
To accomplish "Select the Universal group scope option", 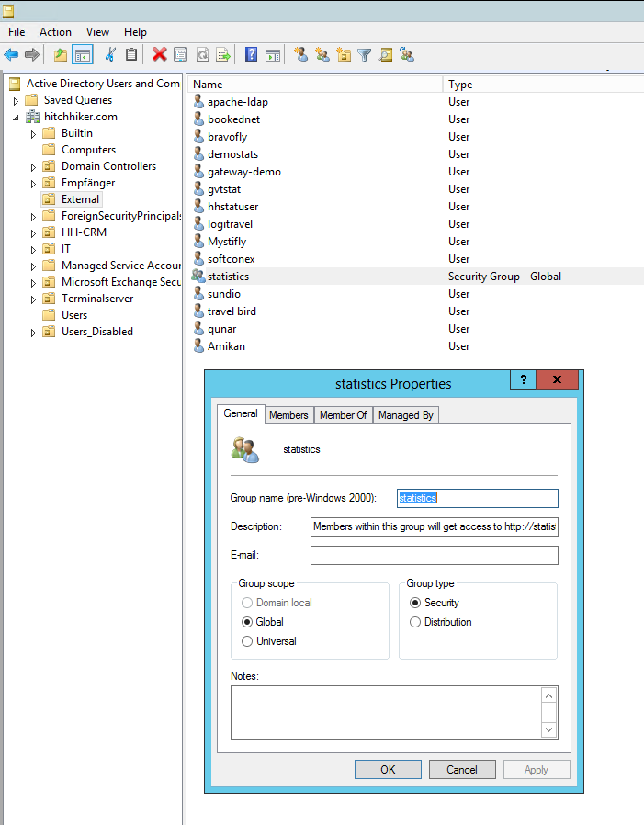I will (x=246, y=641).
